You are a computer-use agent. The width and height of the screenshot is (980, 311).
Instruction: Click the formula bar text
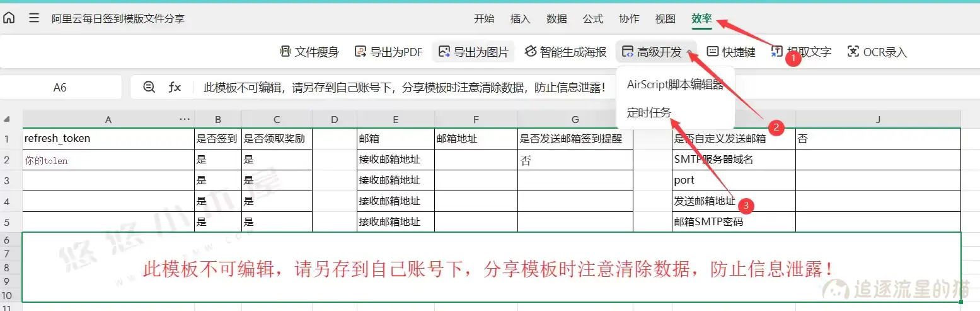point(404,87)
